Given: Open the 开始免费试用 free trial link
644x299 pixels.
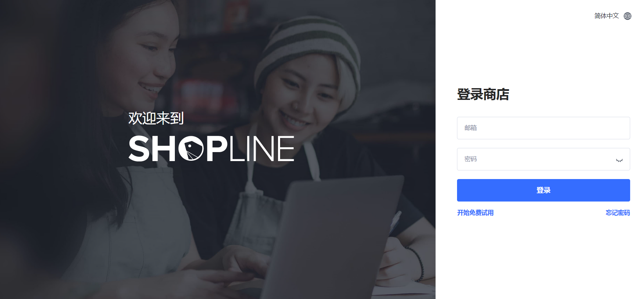Looking at the screenshot, I should pos(475,213).
